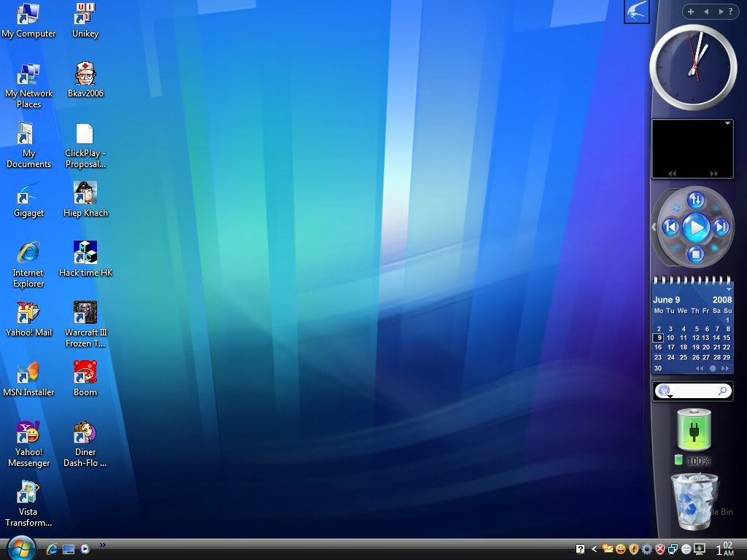Launch Warcraft III Frozen Throne shortcut
This screenshot has width=747, height=560.
tap(86, 324)
